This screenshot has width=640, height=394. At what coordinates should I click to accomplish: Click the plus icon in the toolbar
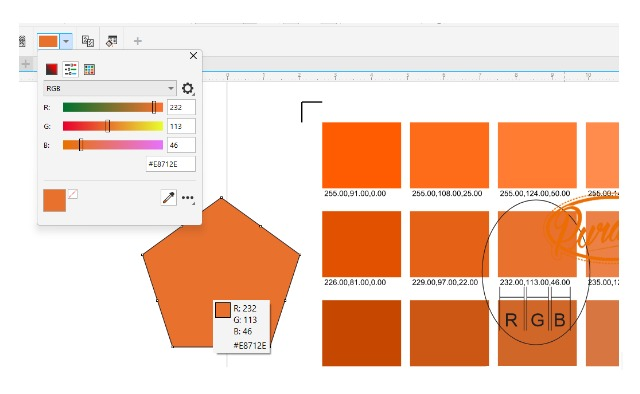(138, 41)
